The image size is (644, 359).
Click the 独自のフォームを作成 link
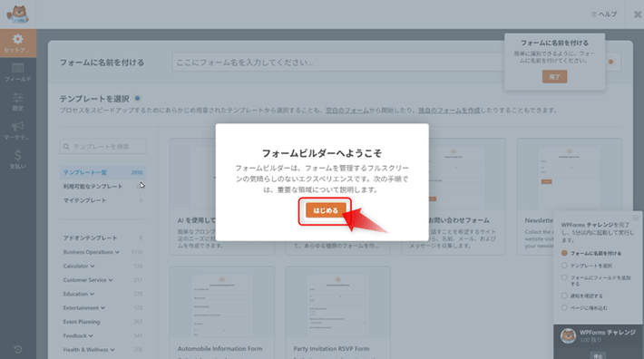click(449, 111)
